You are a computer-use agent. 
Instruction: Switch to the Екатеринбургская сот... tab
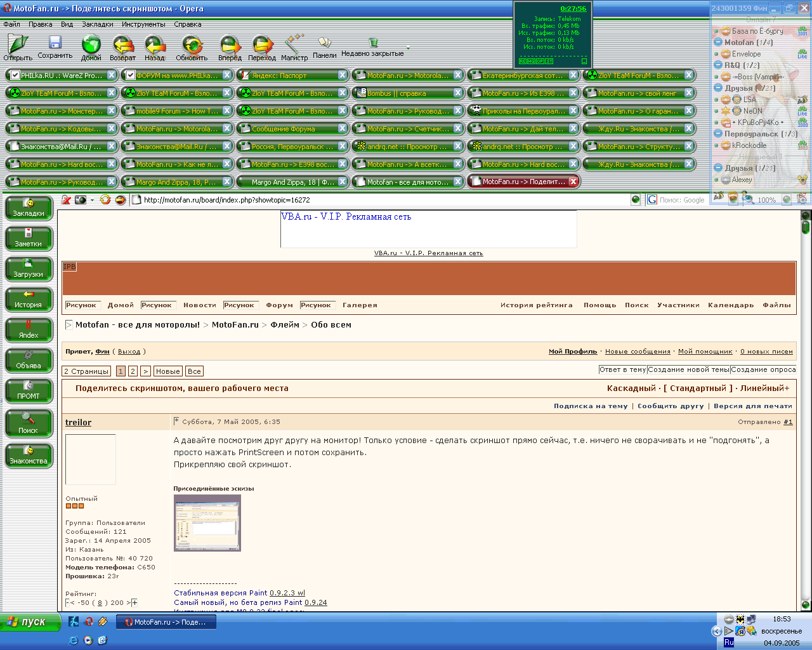coord(523,75)
